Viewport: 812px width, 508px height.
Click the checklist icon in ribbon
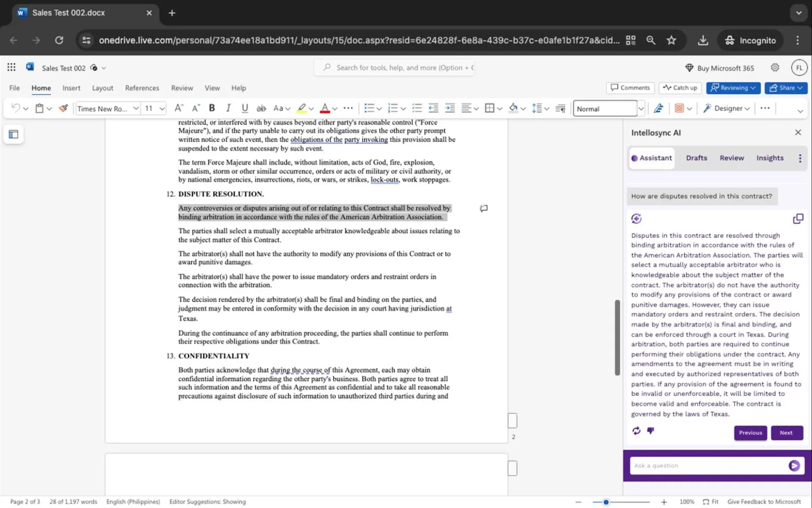(x=417, y=108)
